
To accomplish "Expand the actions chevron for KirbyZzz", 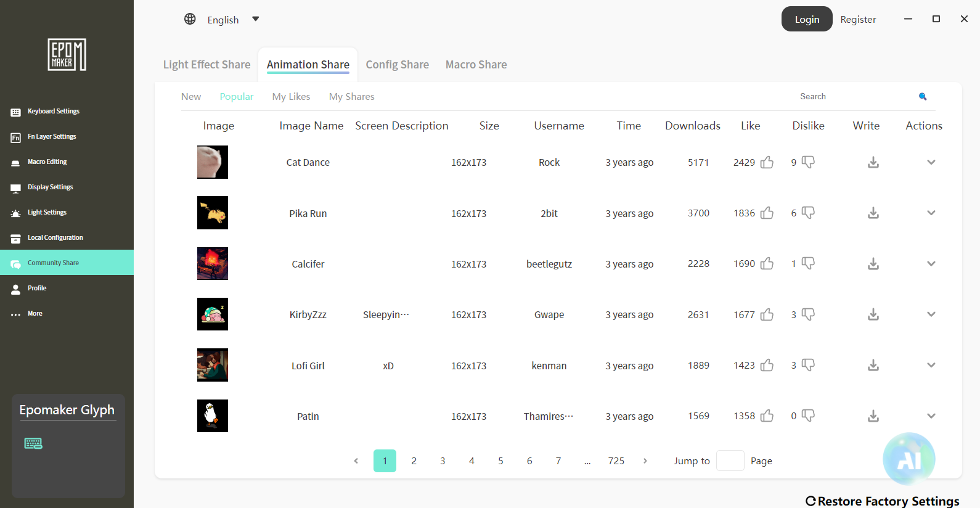I will tap(931, 314).
